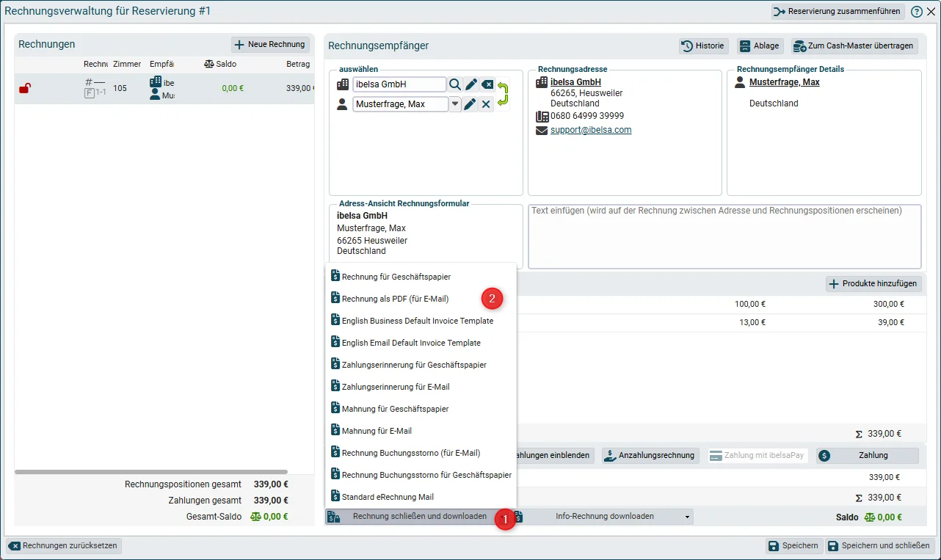Click room number 105 in invoice row
941x560 pixels.
tap(120, 88)
